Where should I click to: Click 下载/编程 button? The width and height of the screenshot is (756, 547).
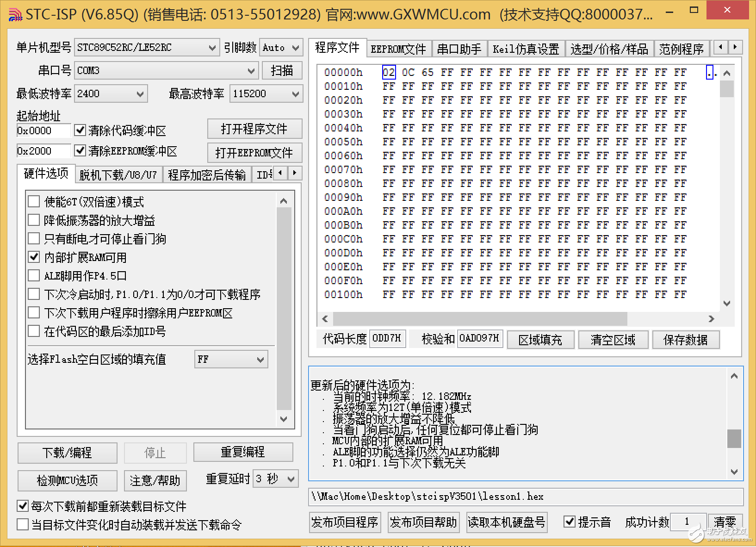pyautogui.click(x=67, y=453)
